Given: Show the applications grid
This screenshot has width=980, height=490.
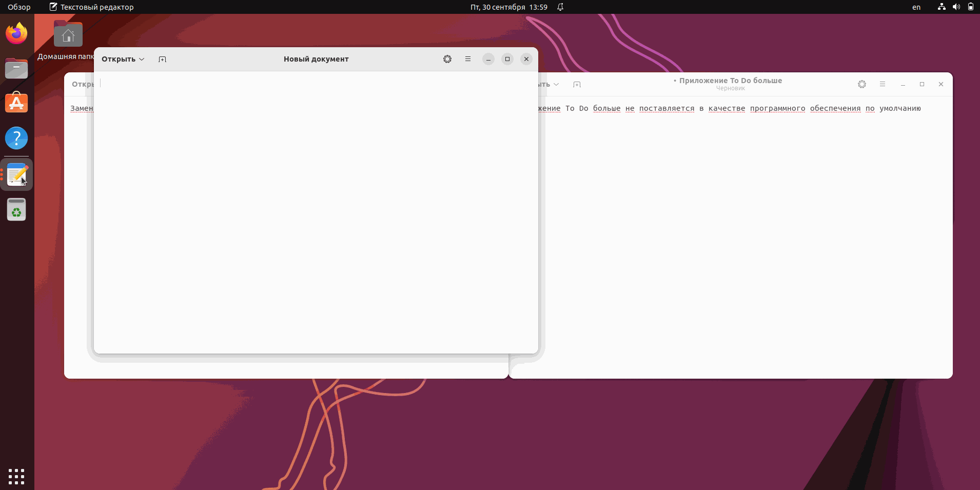Looking at the screenshot, I should 16,476.
